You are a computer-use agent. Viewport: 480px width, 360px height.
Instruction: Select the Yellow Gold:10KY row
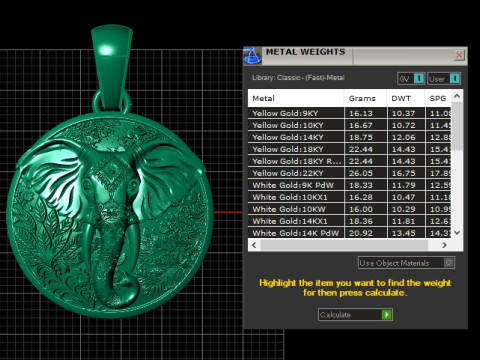tap(350, 125)
